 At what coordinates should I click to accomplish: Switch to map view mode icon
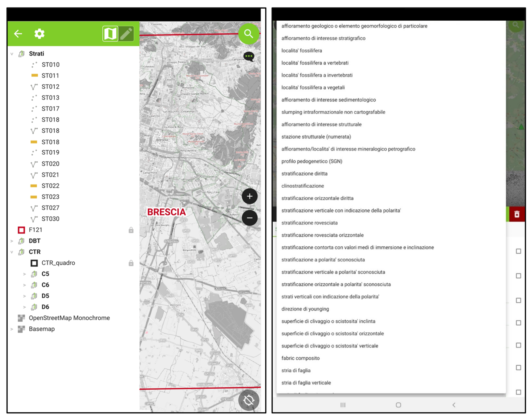[x=110, y=33]
